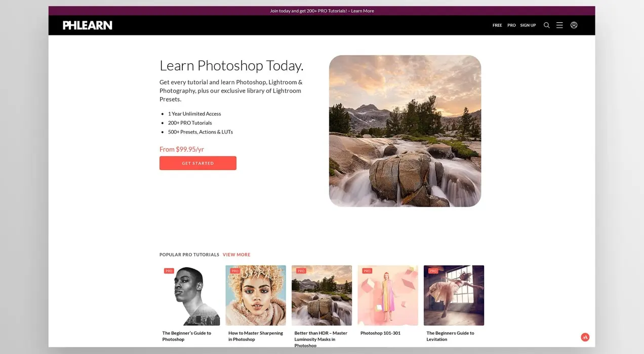Open the user account icon

tap(574, 25)
